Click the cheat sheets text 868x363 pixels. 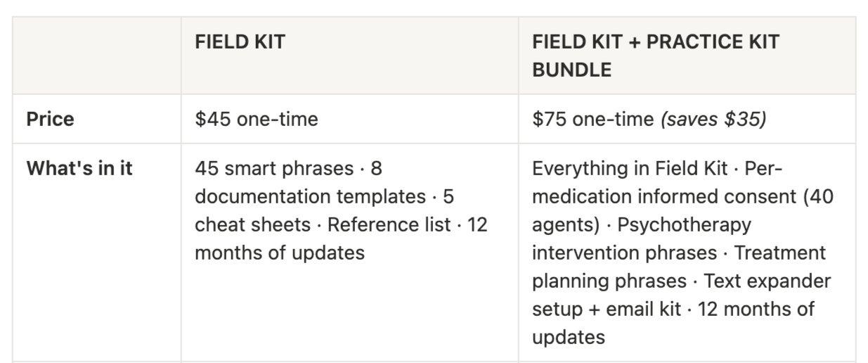pos(252,225)
